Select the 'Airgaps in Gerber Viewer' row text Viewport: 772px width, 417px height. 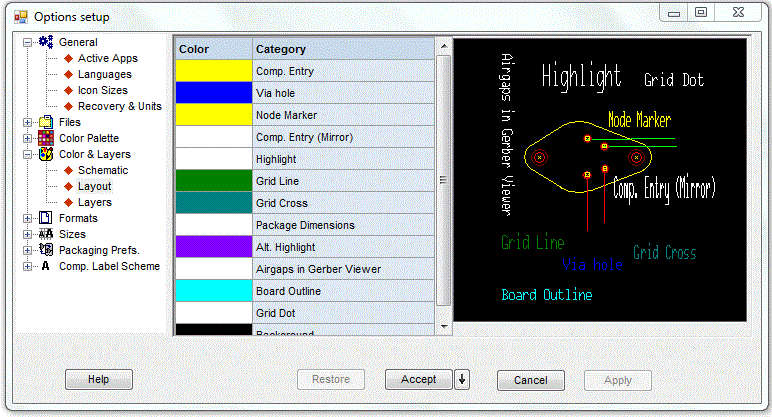[x=319, y=269]
